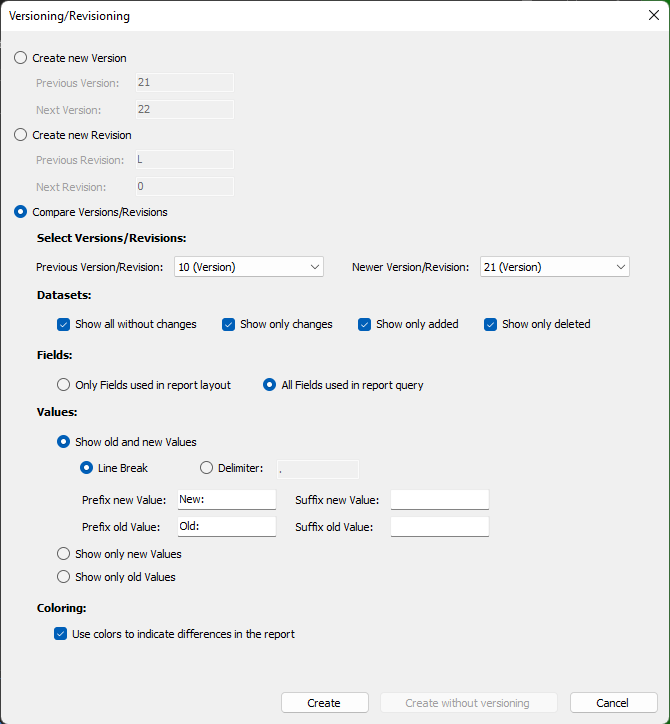The width and height of the screenshot is (670, 724).
Task: Select Show only new Values option
Action: click(64, 554)
